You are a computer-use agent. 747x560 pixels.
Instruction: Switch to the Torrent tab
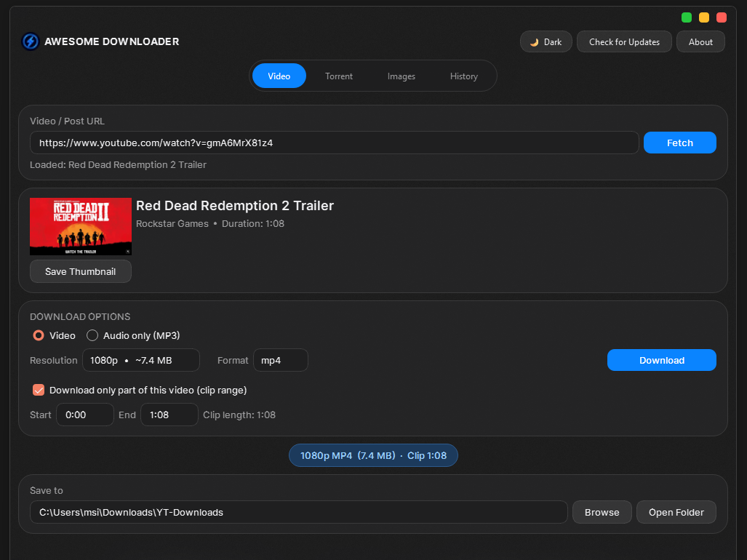[339, 76]
